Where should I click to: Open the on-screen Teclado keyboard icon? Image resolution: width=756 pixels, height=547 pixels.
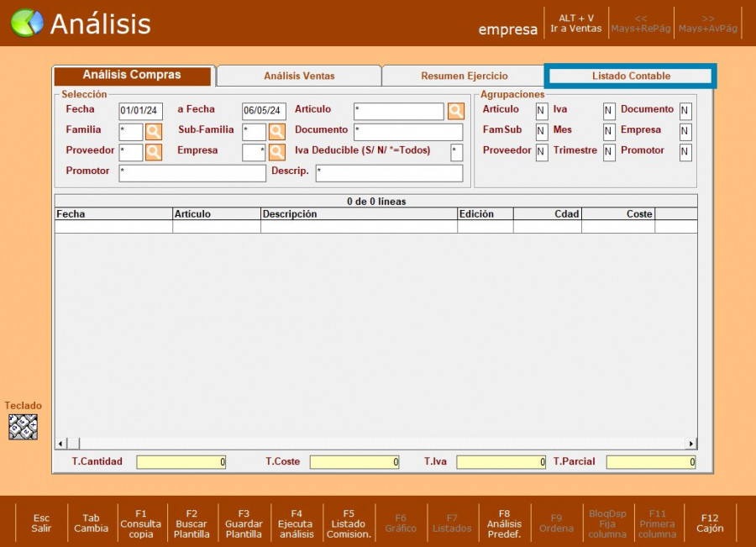[x=23, y=427]
